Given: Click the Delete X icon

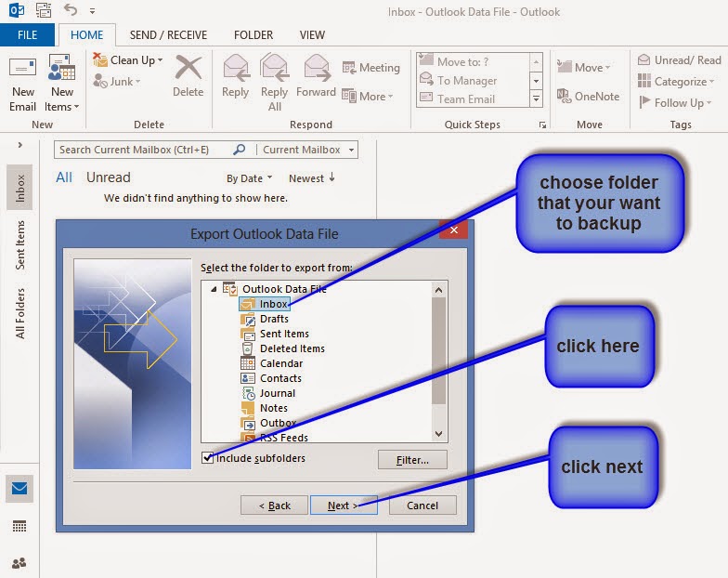Looking at the screenshot, I should (x=188, y=68).
